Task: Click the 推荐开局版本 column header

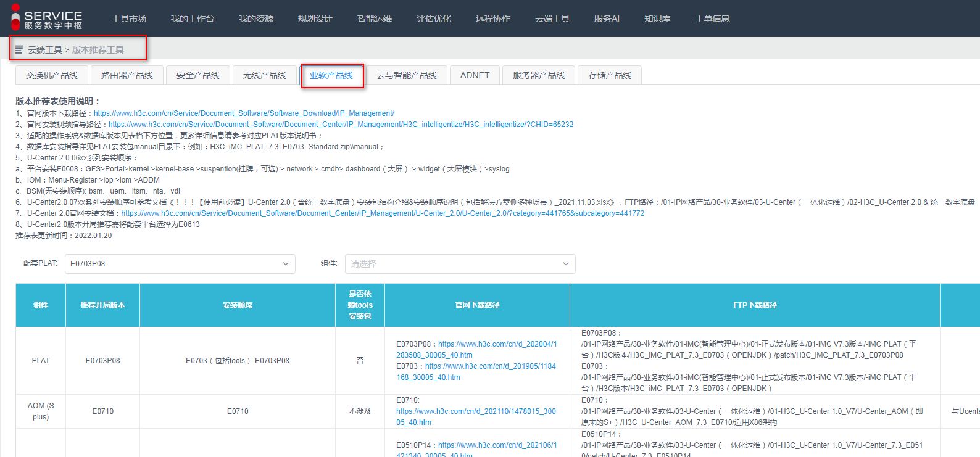Action: pyautogui.click(x=102, y=305)
